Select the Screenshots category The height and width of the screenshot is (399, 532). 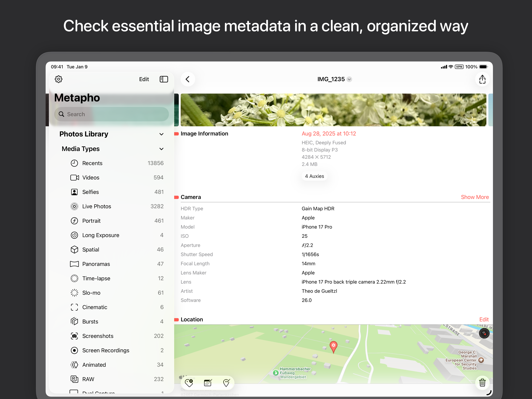pos(98,336)
